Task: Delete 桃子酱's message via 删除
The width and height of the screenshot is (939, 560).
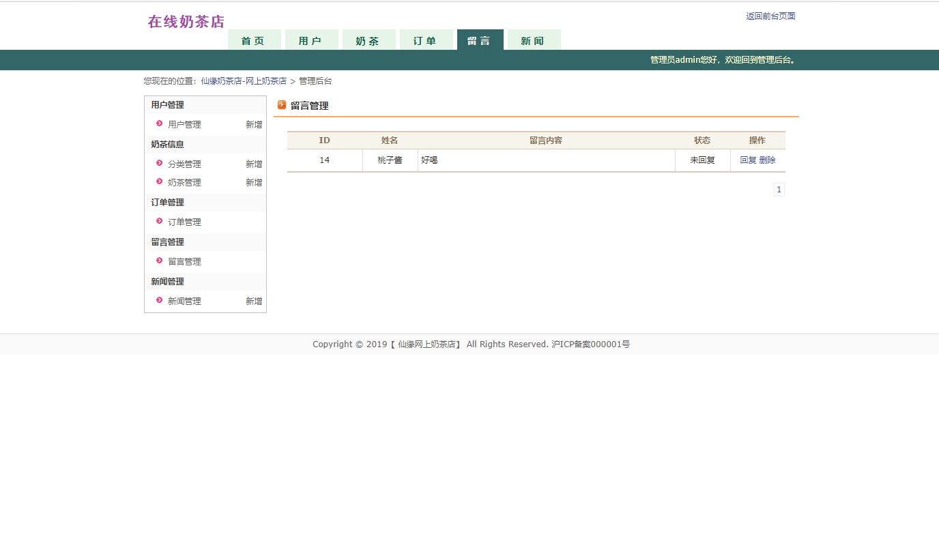Action: point(767,160)
